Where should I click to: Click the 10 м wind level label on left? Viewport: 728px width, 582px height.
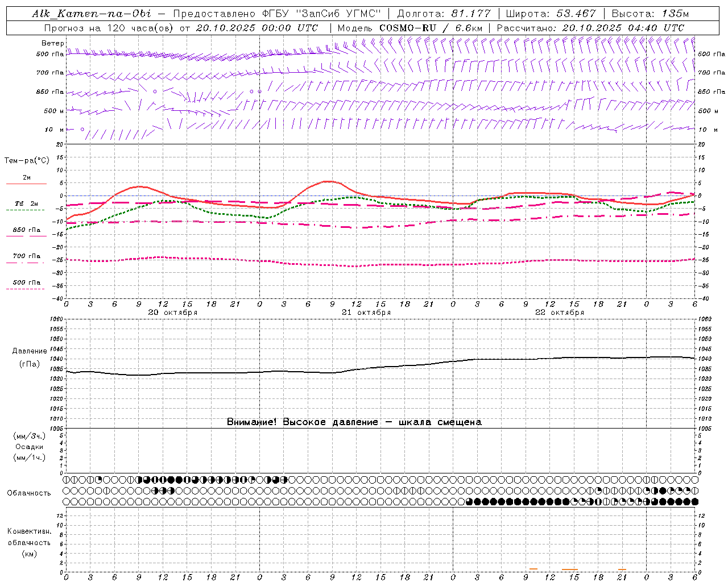(55, 130)
